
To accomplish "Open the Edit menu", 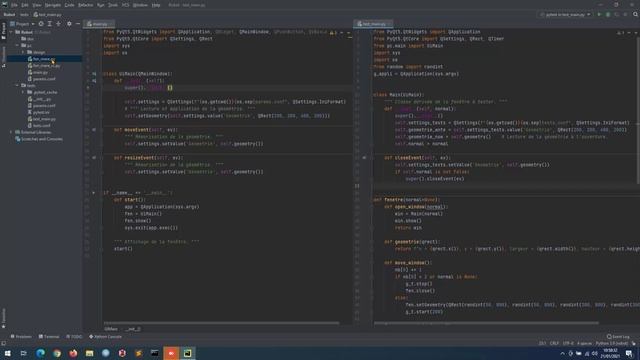I will click(25, 5).
